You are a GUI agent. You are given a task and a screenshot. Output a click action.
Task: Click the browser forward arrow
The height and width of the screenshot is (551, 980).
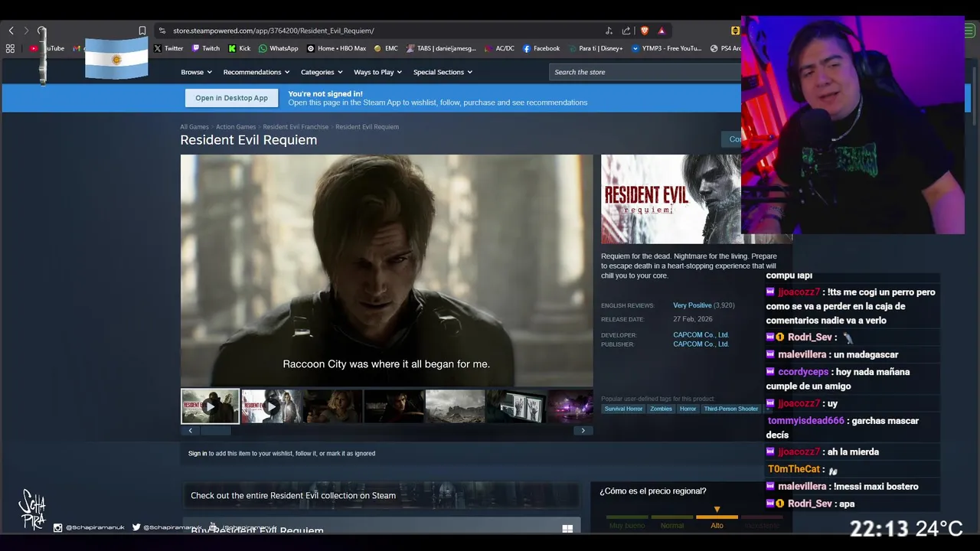pyautogui.click(x=26, y=31)
